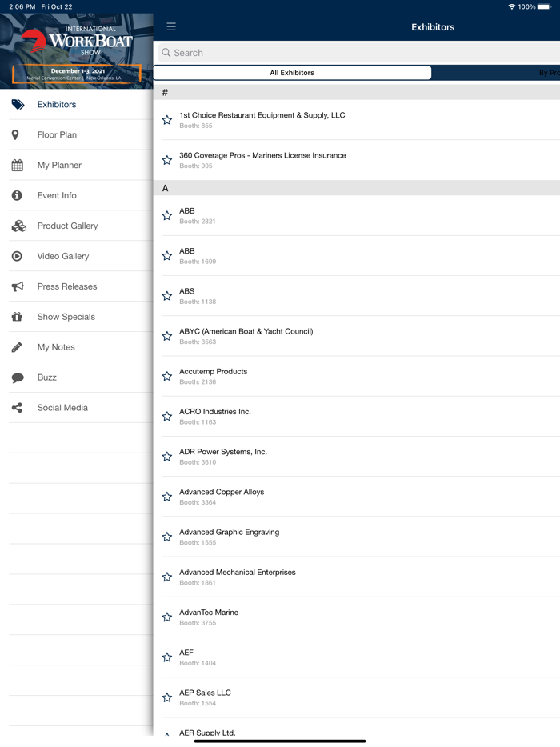
Task: Tap the Video Gallery play icon
Action: point(17,257)
